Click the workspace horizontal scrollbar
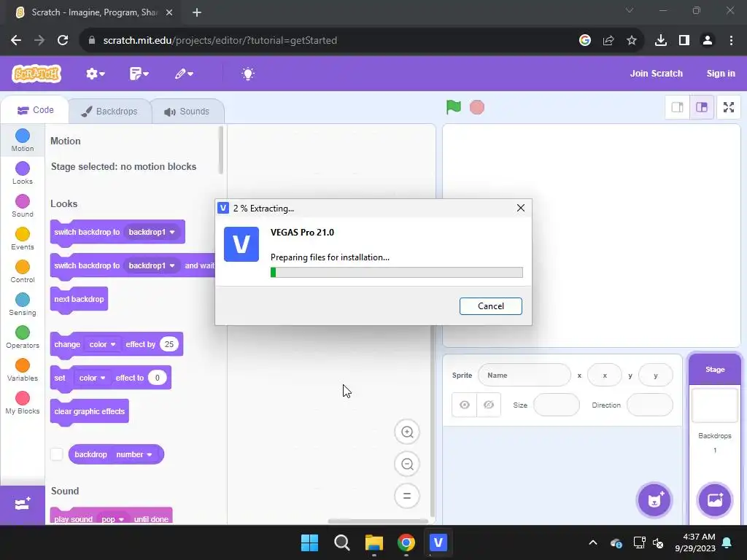Image resolution: width=747 pixels, height=560 pixels. pos(377,521)
